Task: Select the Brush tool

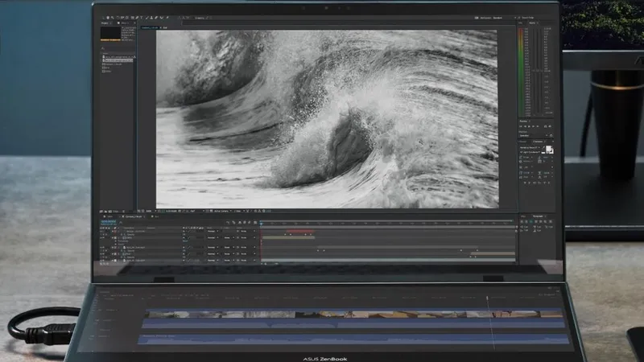Action: click(x=147, y=18)
